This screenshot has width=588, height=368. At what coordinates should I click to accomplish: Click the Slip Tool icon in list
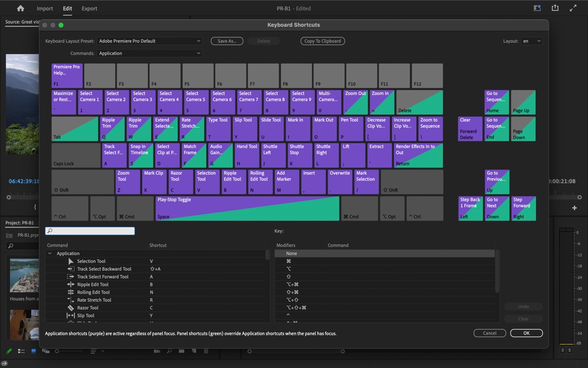[x=71, y=316]
